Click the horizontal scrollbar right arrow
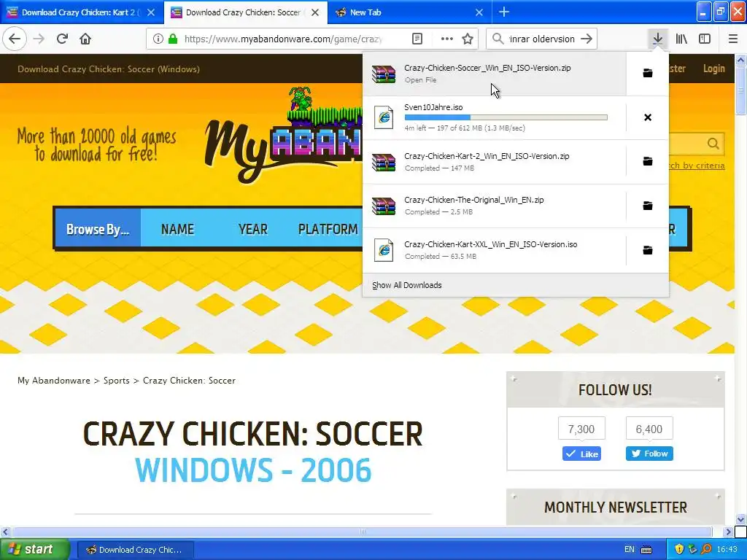Image resolution: width=747 pixels, height=560 pixels. point(728,532)
